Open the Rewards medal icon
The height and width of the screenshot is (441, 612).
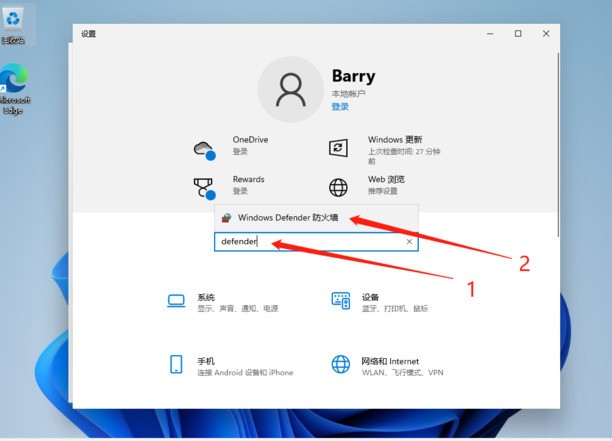point(204,189)
